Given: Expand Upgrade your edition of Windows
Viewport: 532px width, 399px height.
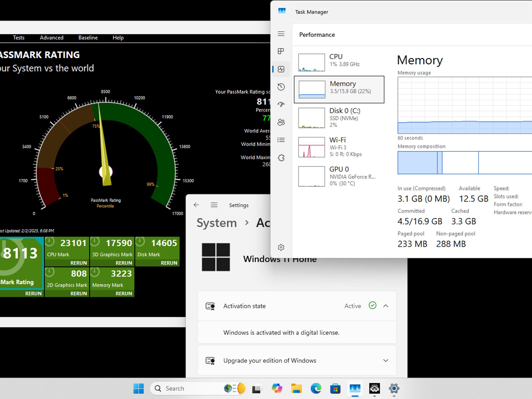Looking at the screenshot, I should coord(386,361).
